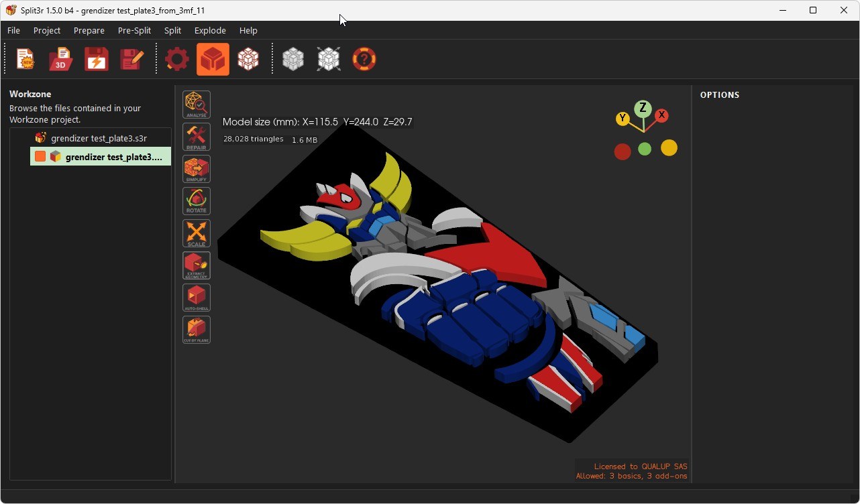Open the Pre-Split menu
Image resolution: width=860 pixels, height=504 pixels.
point(134,30)
